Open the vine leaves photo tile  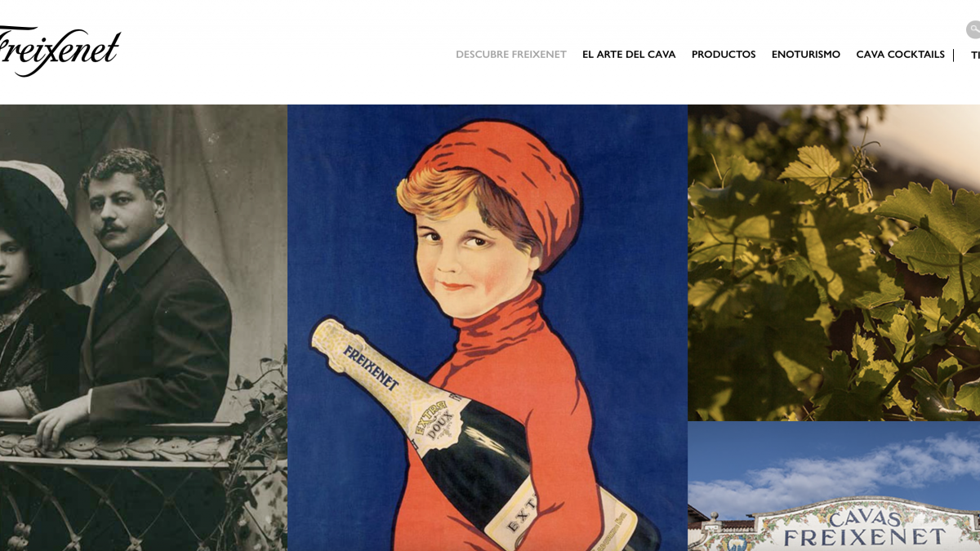834,262
